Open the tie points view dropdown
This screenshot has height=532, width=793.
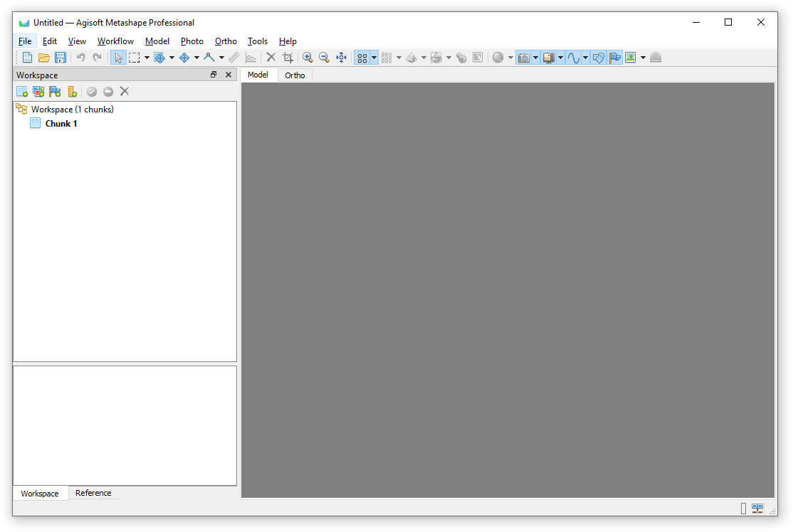point(374,58)
